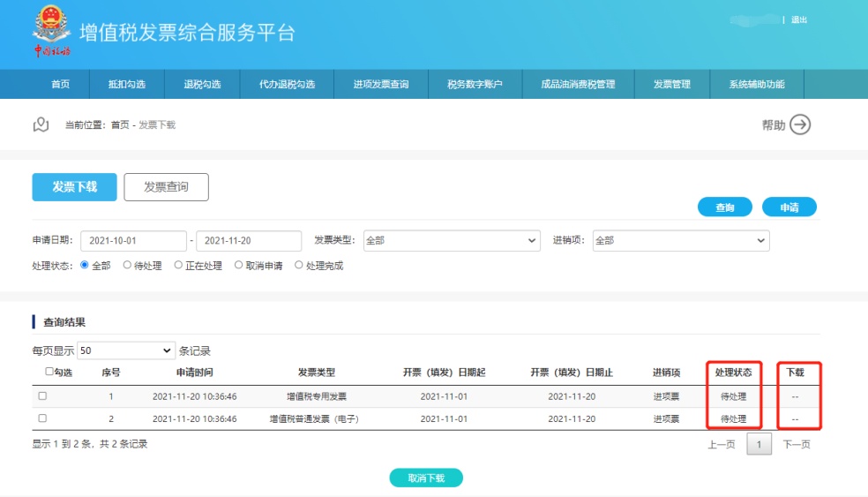Click the start date field 2021-10-01

point(133,240)
